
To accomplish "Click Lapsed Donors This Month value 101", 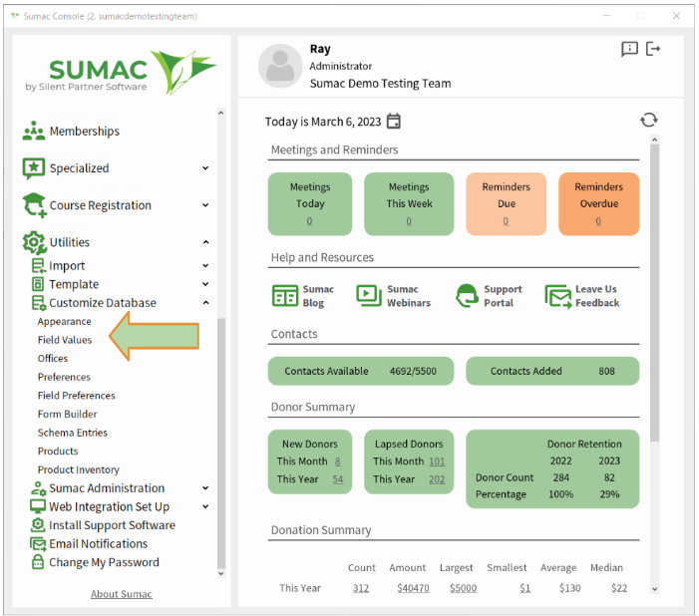I will click(437, 462).
